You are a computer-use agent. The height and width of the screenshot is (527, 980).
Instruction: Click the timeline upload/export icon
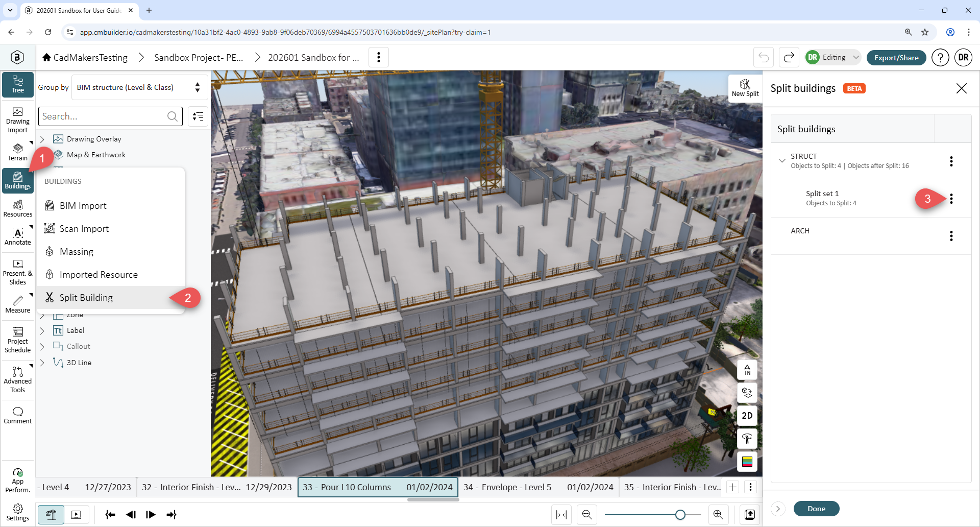click(x=750, y=515)
